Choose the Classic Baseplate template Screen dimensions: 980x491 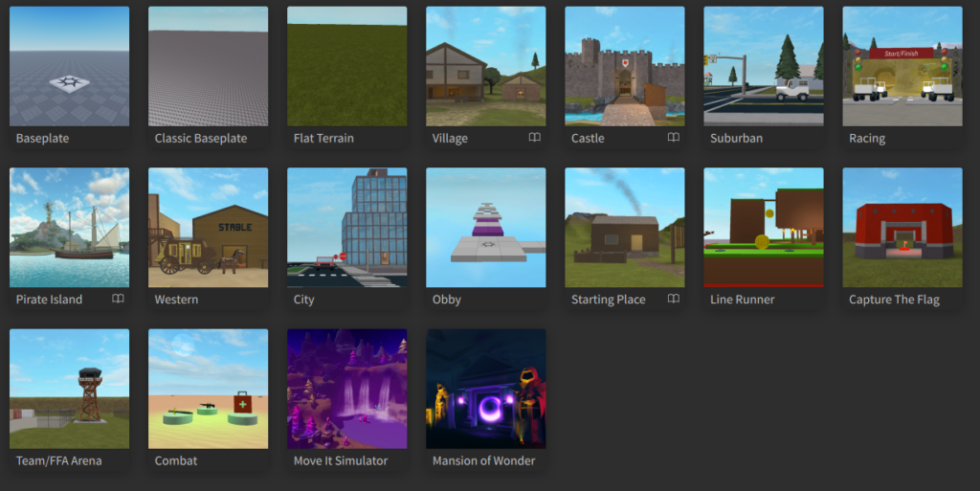click(x=208, y=66)
